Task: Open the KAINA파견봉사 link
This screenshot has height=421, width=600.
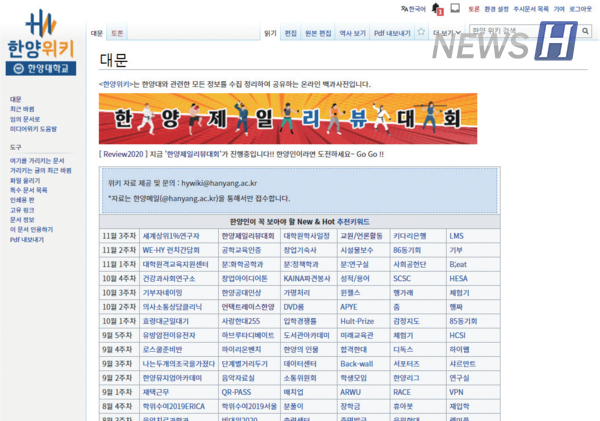Action: click(307, 279)
